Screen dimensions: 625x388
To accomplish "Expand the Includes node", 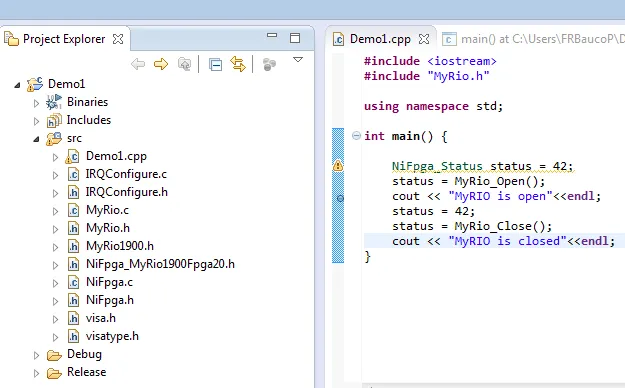I will pyautogui.click(x=36, y=121).
